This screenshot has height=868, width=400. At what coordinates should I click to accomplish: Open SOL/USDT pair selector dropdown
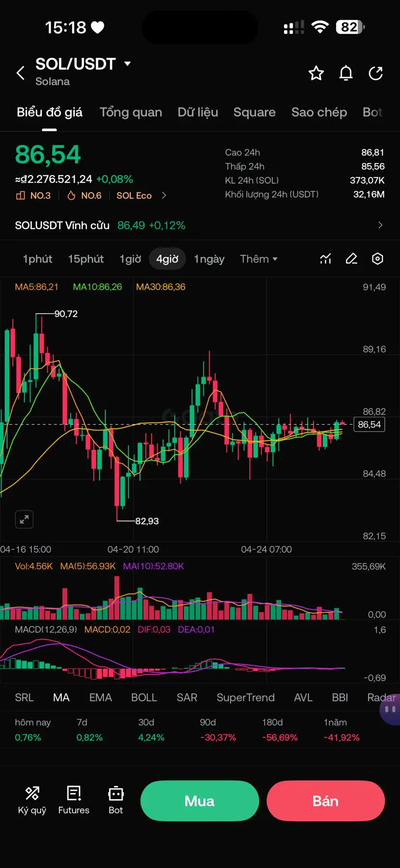tap(83, 64)
